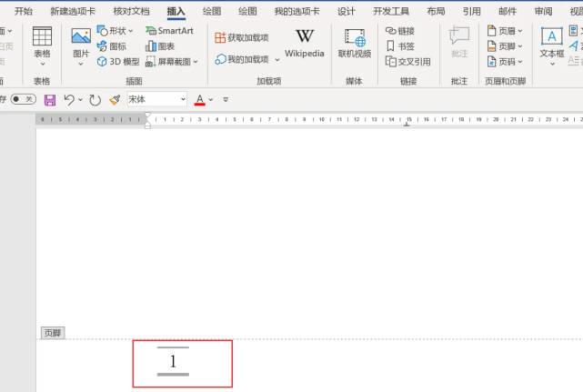Open the 引用 tab

tap(471, 11)
